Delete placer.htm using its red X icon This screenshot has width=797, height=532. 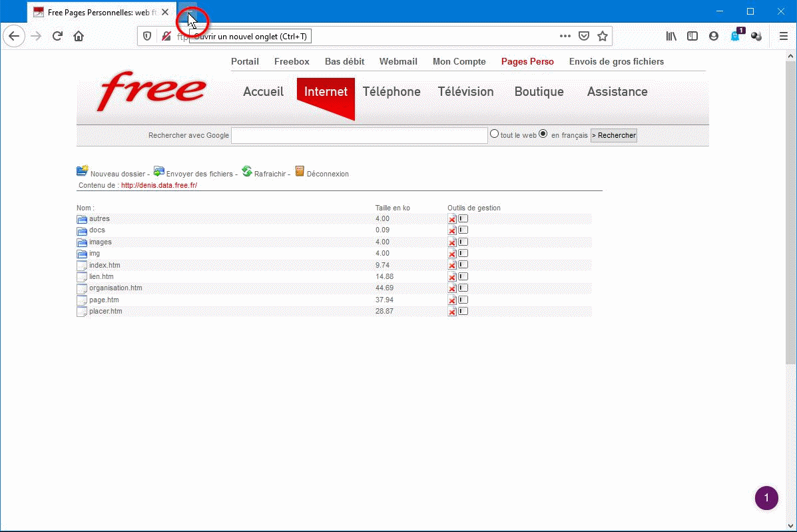(452, 312)
